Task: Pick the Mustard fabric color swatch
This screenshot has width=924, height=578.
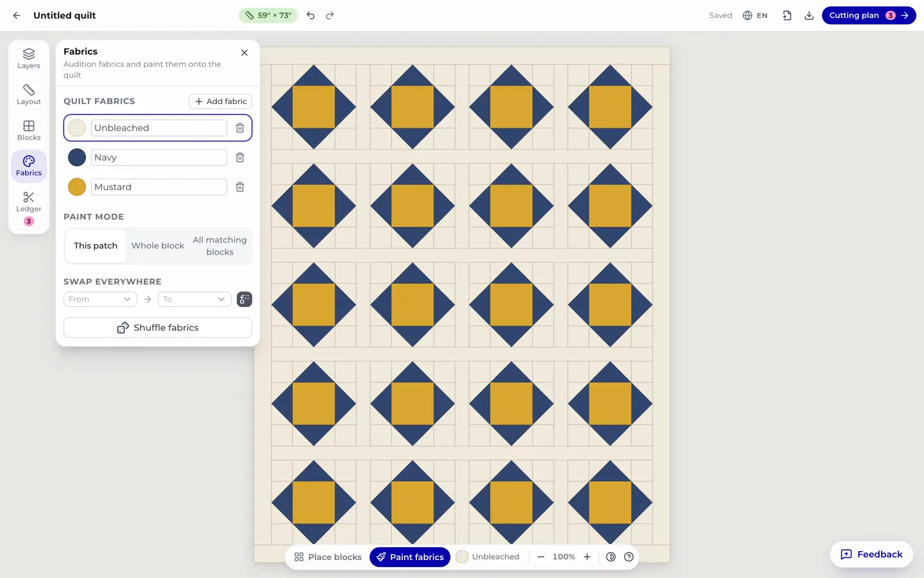Action: [x=77, y=187]
